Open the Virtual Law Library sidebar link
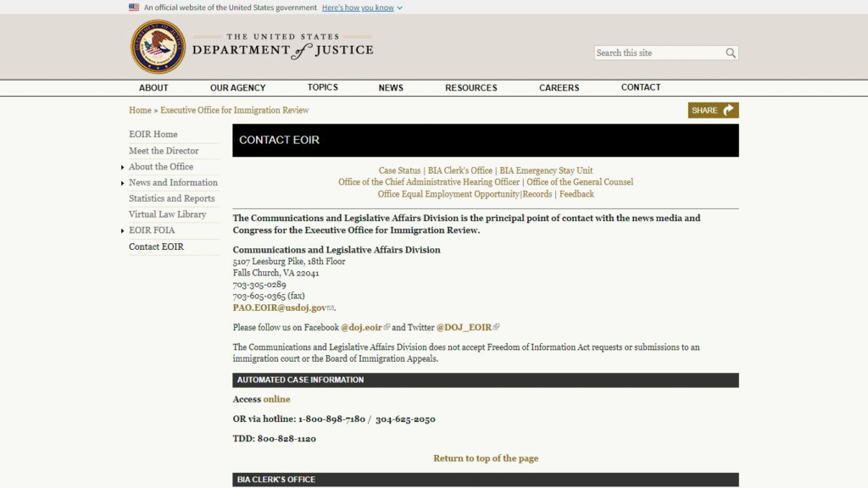Viewport: 868px width, 488px height. point(167,214)
